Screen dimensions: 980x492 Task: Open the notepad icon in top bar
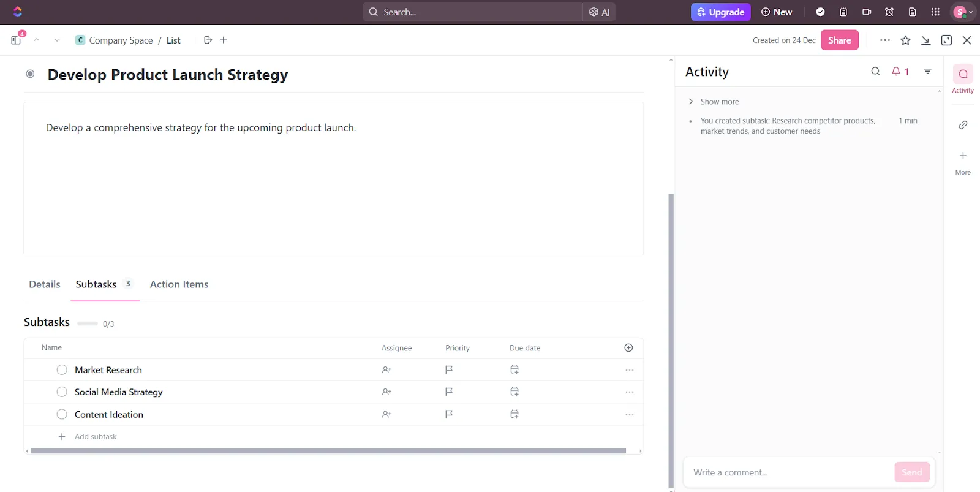click(843, 12)
